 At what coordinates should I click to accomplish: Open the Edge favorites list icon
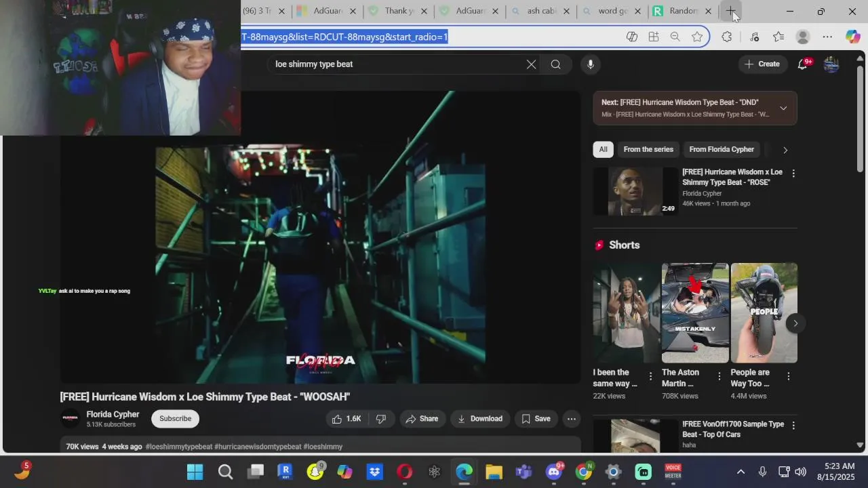click(x=778, y=37)
